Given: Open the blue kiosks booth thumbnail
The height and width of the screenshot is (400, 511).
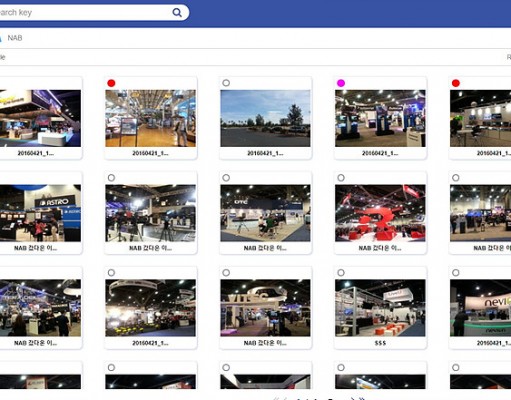Looking at the screenshot, I should [380, 118].
